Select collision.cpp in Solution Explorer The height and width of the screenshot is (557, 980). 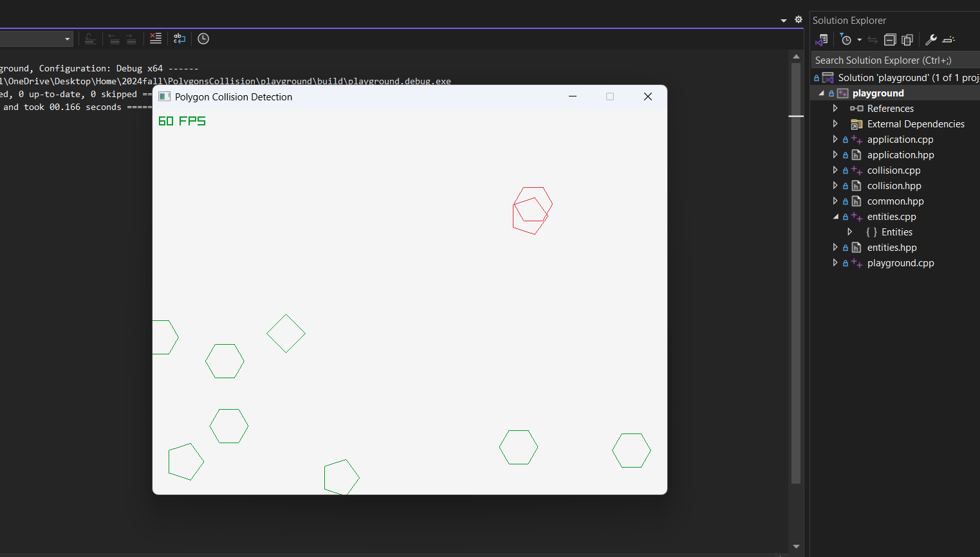[x=893, y=170]
